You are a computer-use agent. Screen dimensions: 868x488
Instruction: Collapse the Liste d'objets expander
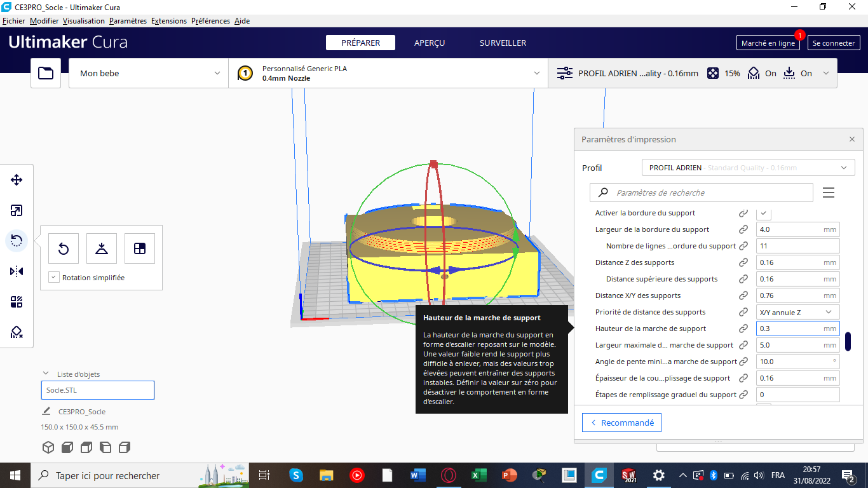coord(46,374)
